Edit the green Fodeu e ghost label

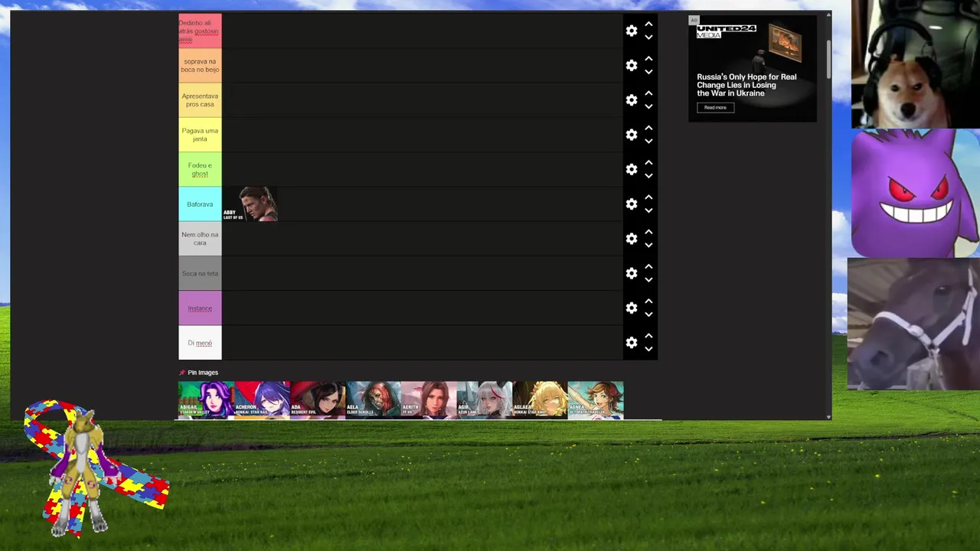200,169
